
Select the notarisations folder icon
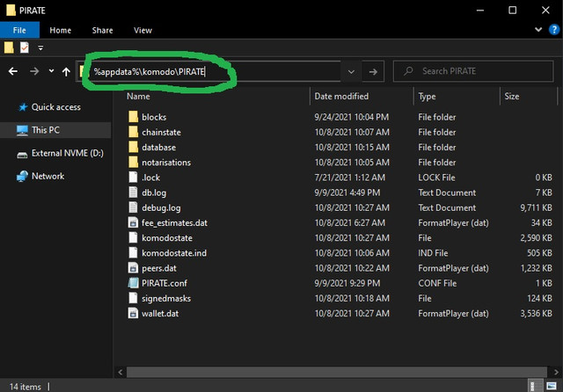pyautogui.click(x=133, y=162)
